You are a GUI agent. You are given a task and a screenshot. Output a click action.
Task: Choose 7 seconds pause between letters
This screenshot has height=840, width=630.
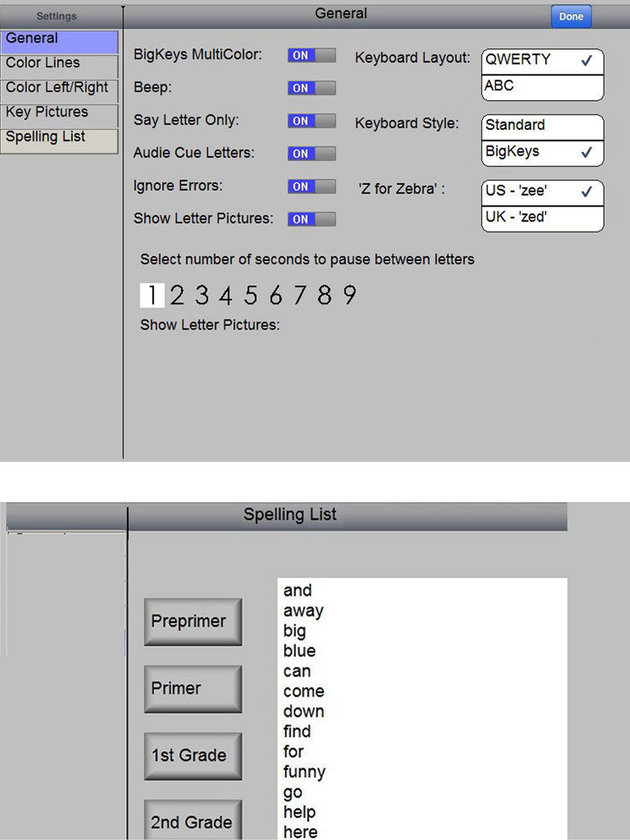tap(300, 295)
